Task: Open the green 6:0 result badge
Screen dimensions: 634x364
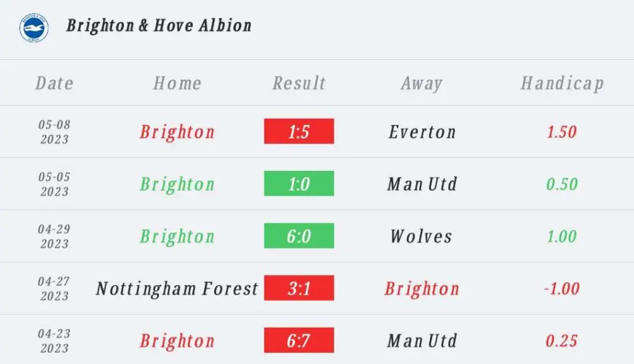Action: (x=299, y=235)
